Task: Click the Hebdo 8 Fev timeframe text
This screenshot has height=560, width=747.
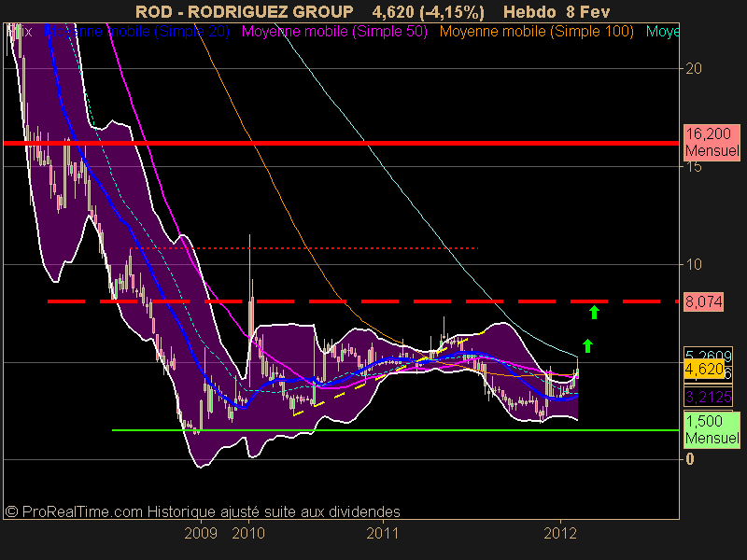Action: [557, 11]
